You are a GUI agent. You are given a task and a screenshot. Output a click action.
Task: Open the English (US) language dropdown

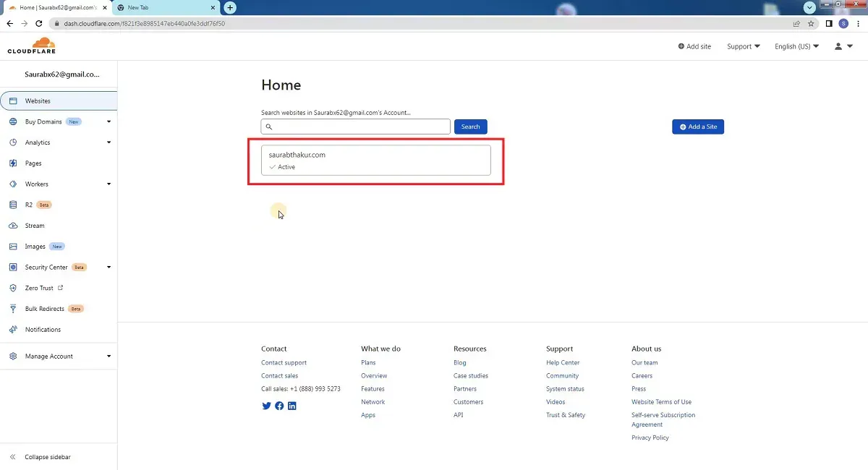796,46
